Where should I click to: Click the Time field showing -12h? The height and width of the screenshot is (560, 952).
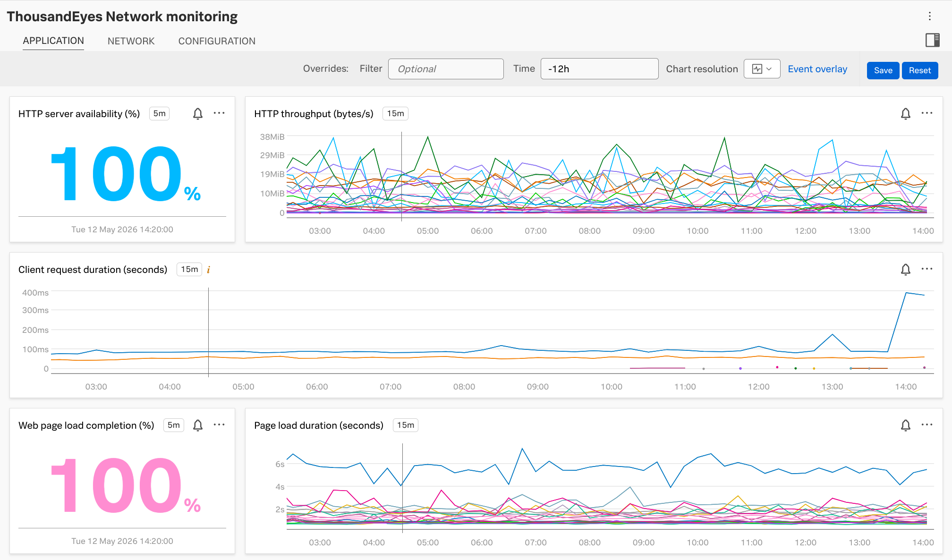click(x=599, y=69)
